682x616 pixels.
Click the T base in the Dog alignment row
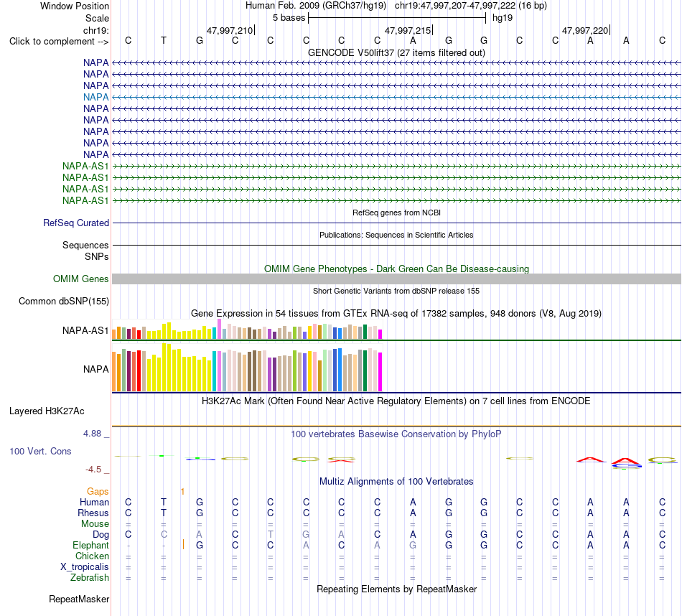tap(271, 535)
